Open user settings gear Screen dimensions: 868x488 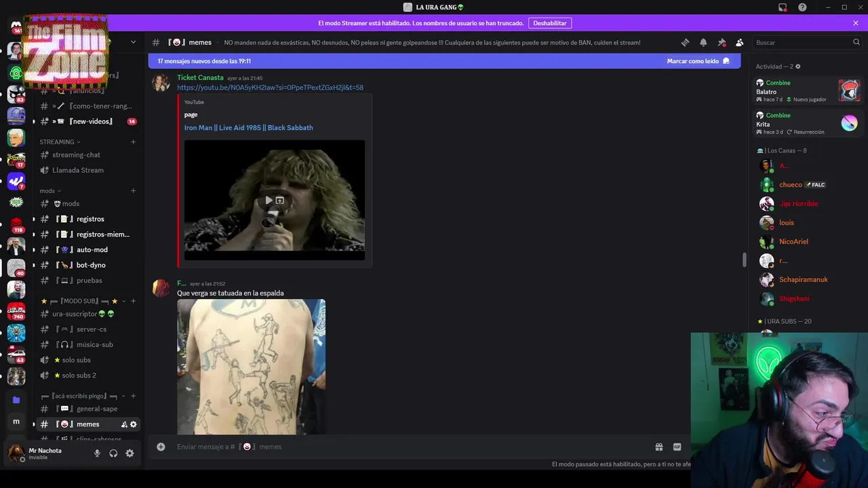pyautogui.click(x=130, y=453)
